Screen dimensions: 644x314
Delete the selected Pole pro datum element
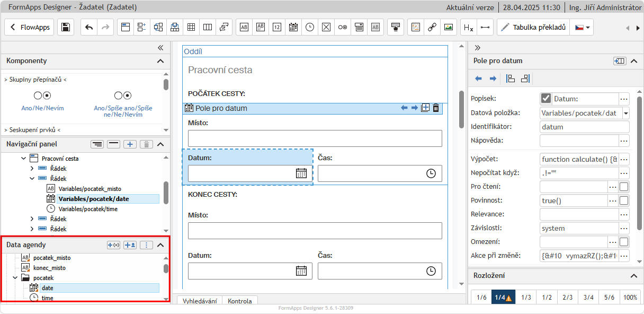click(x=436, y=108)
